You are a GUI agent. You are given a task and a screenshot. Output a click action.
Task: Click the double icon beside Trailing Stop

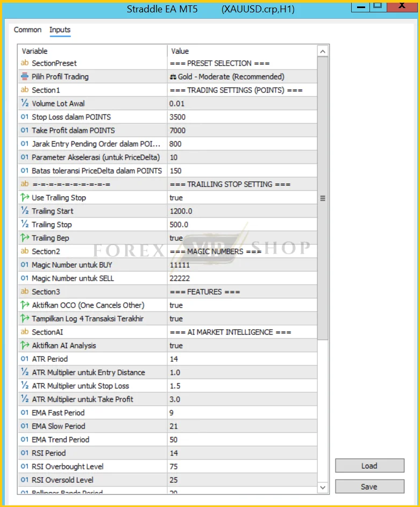coord(25,224)
